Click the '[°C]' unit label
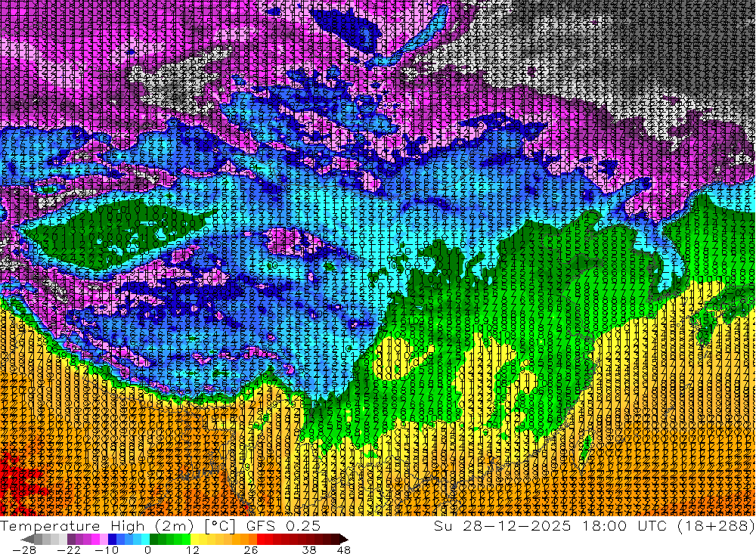756x554 pixels. (x=220, y=526)
